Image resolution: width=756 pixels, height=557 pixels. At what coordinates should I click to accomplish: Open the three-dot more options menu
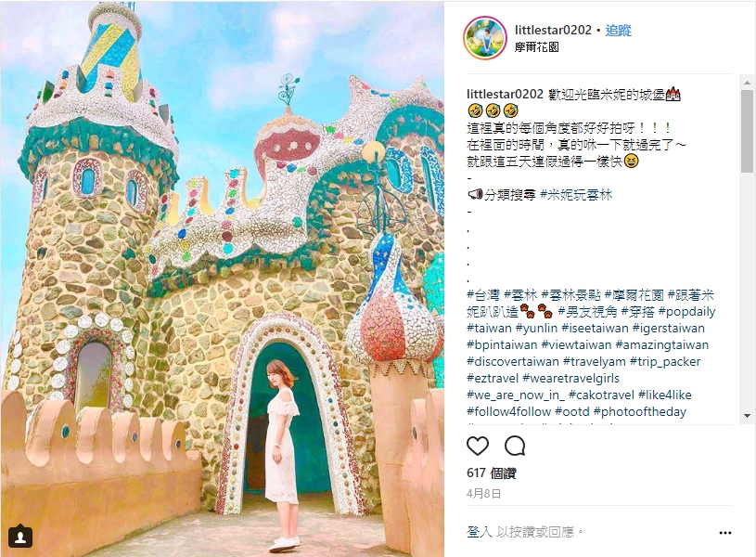click(725, 533)
